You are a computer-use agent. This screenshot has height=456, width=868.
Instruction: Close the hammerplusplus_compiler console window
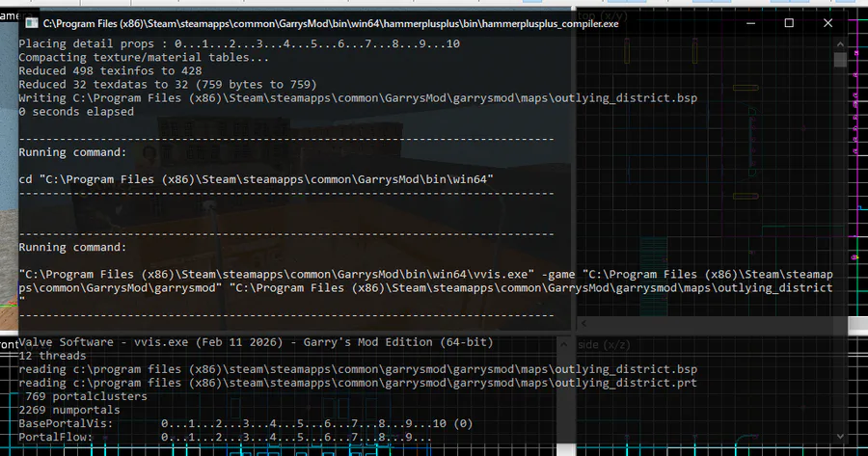827,23
